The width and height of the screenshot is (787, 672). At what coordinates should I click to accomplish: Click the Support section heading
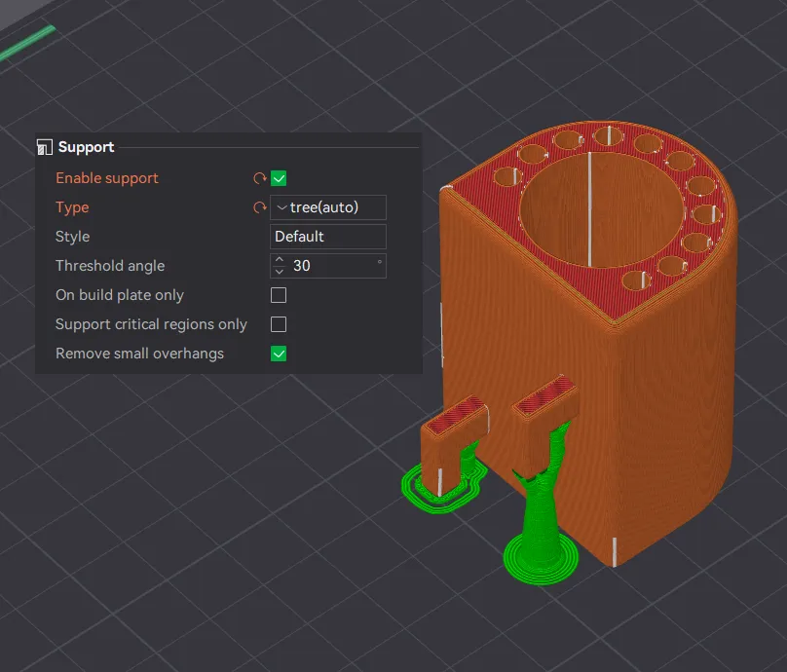click(x=86, y=147)
